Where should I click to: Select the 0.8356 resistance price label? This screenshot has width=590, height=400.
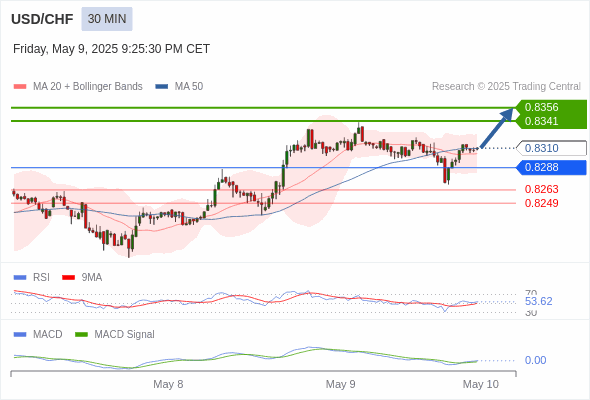541,107
